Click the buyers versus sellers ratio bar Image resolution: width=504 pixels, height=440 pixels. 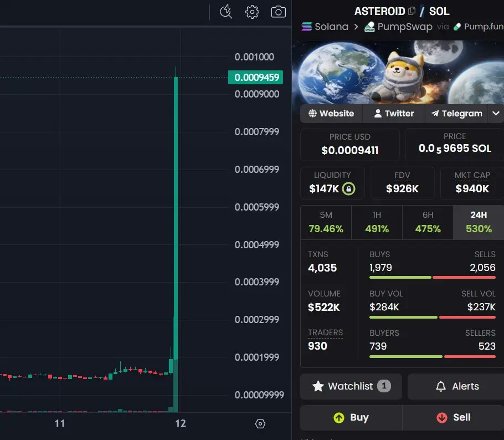(x=433, y=356)
